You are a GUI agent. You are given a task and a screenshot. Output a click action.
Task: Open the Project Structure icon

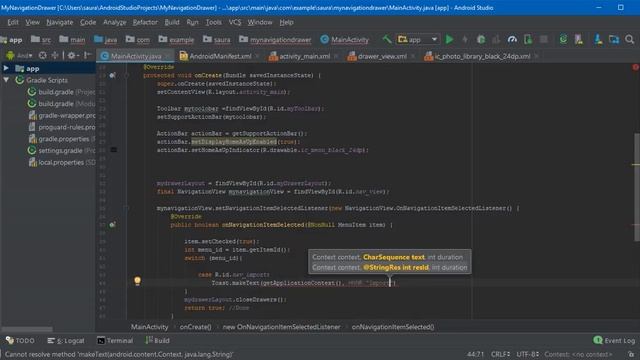coord(613,39)
